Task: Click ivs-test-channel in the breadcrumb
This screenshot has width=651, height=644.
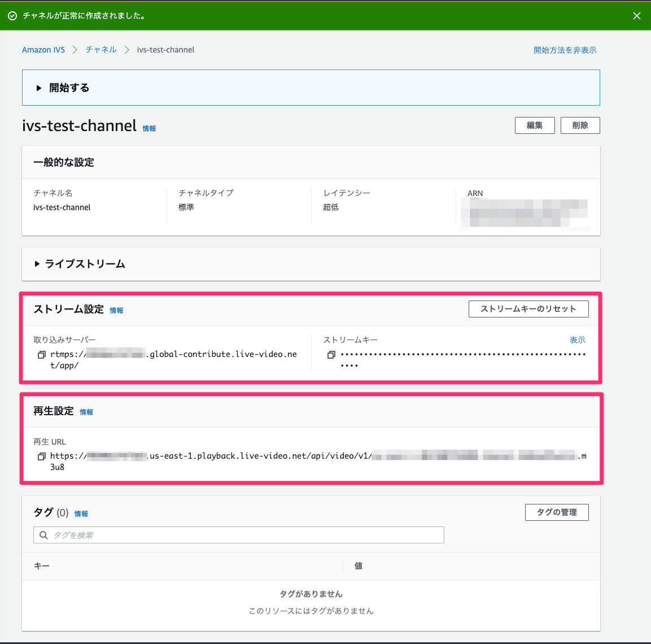Action: (165, 50)
